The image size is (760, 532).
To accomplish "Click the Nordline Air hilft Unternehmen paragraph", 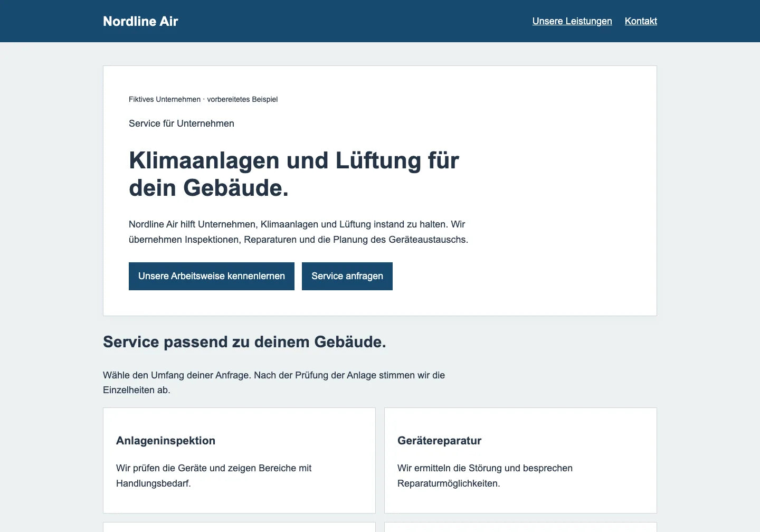I will coord(299,232).
